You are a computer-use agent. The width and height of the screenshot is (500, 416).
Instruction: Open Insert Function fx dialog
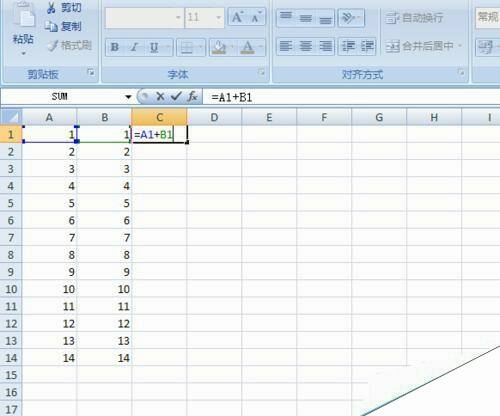pos(192,97)
